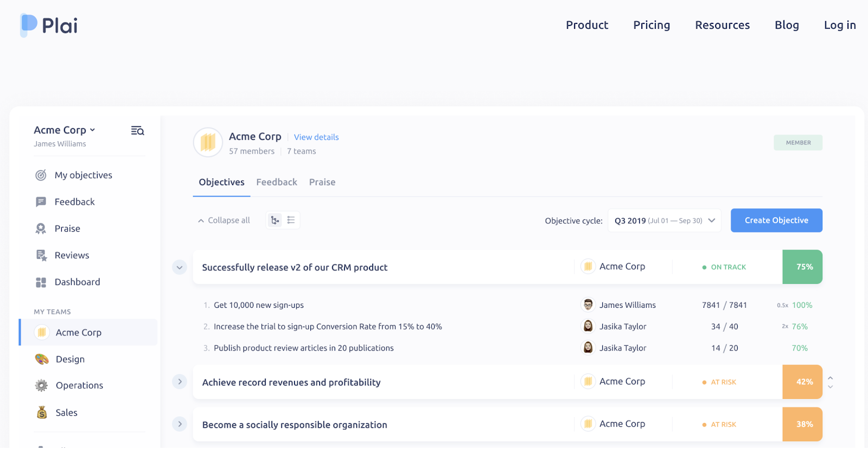The image size is (868, 450).
Task: Click AT RISK status on revenues objective
Action: pyautogui.click(x=719, y=382)
